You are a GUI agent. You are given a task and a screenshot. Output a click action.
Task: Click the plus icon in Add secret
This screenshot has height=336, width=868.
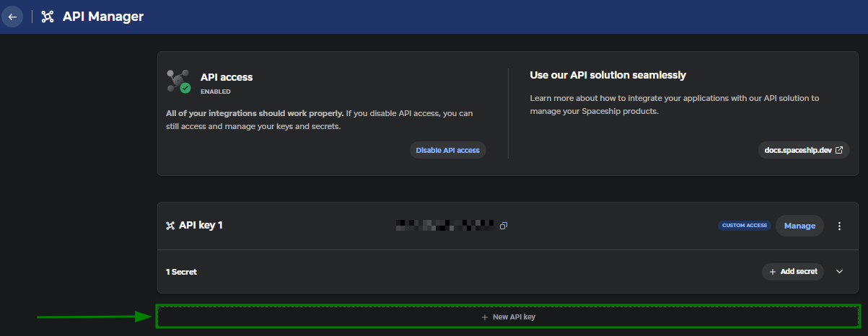773,272
